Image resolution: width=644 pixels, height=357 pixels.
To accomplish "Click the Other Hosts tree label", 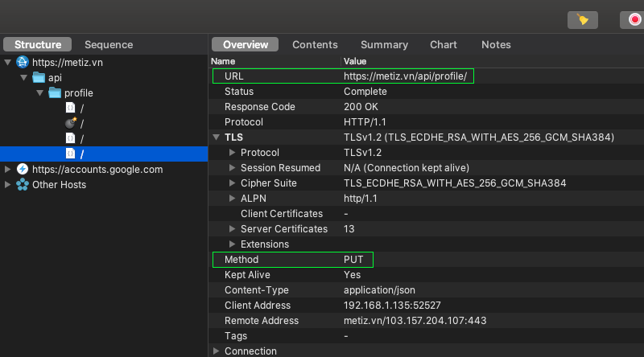I will pos(59,185).
